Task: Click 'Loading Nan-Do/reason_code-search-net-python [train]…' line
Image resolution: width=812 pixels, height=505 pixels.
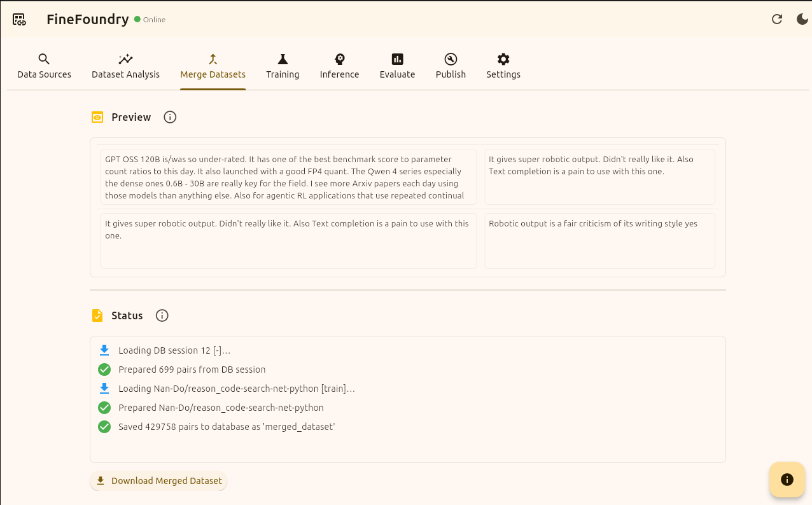Action: 237,389
